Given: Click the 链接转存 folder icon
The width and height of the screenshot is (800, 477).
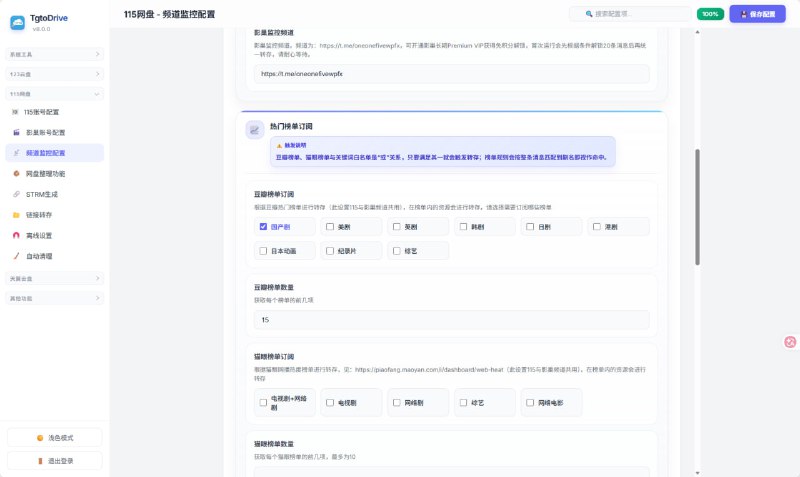Looking at the screenshot, I should [16, 215].
